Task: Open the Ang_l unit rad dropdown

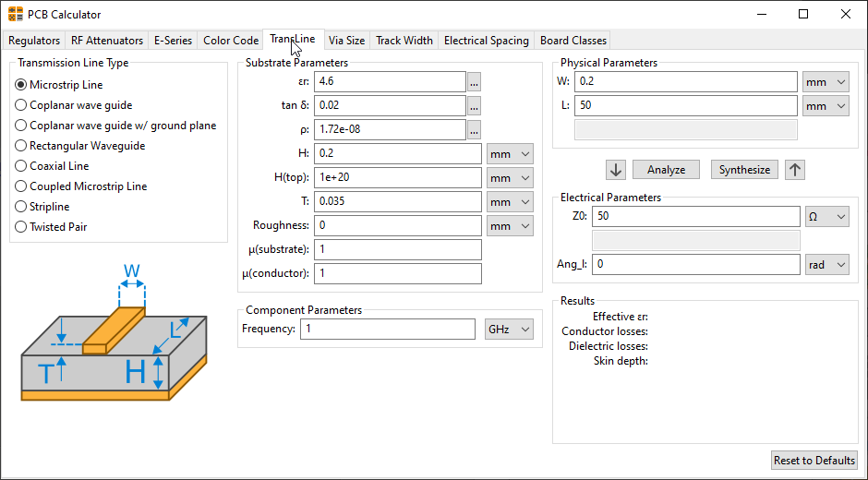Action: [x=826, y=265]
